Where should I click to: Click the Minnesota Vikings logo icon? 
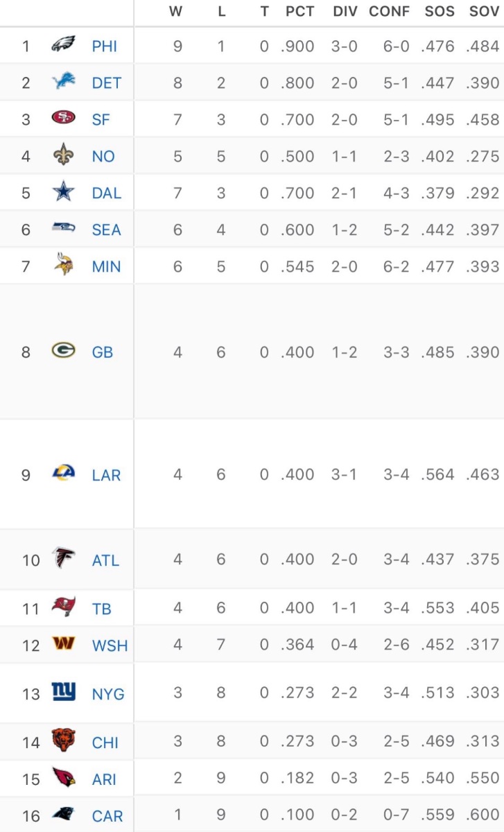coord(63,265)
